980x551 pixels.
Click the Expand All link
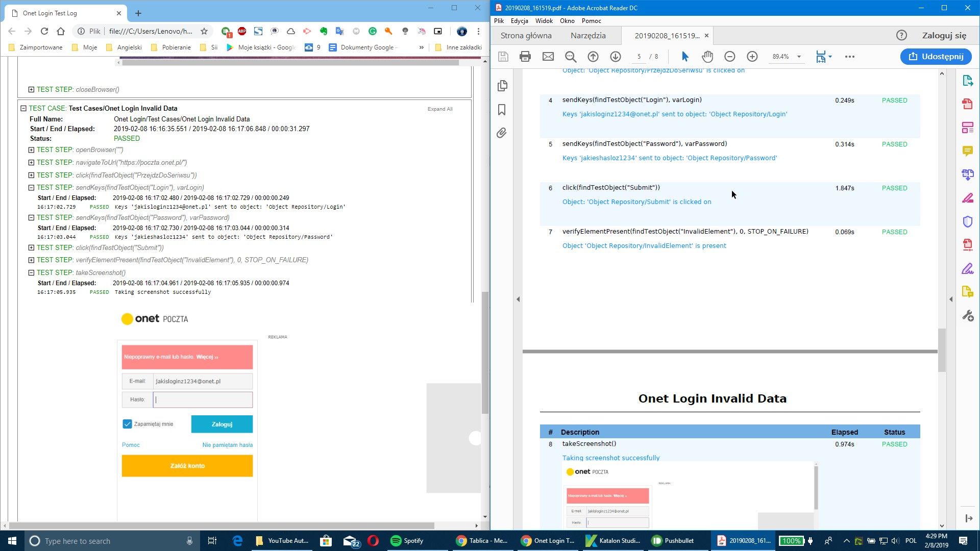click(x=439, y=109)
